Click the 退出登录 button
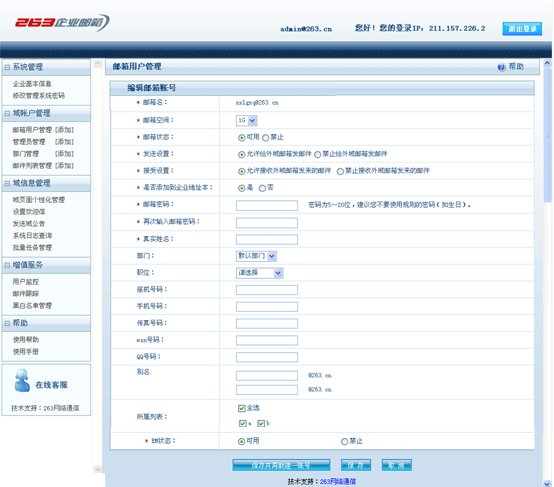 click(x=522, y=29)
